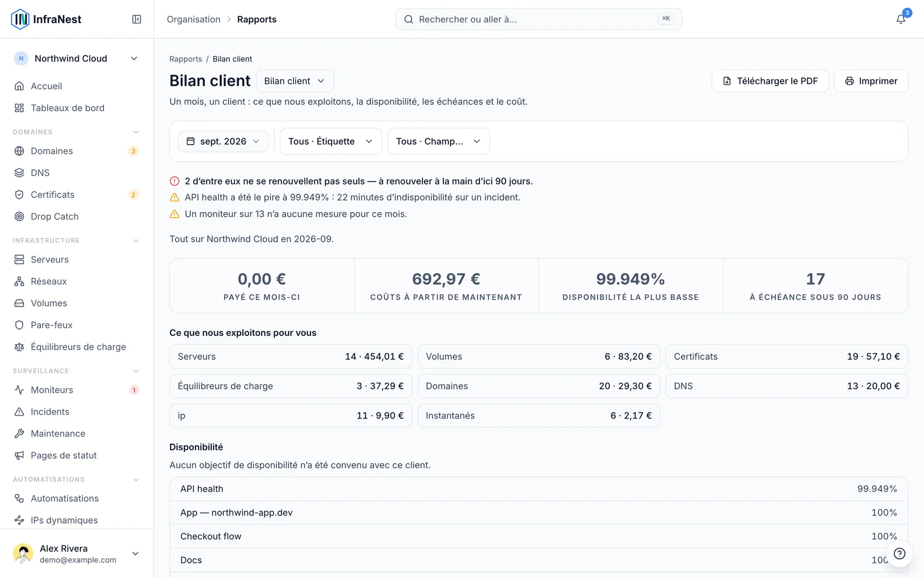Select the Checkout flow availability row
This screenshot has height=578, width=924.
tap(539, 536)
